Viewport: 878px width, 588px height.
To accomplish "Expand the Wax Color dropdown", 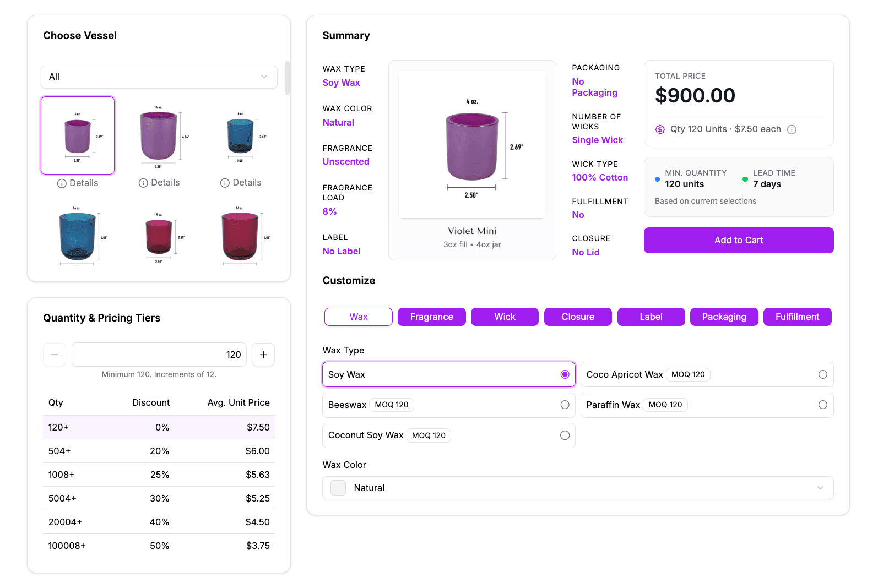I will tap(578, 488).
